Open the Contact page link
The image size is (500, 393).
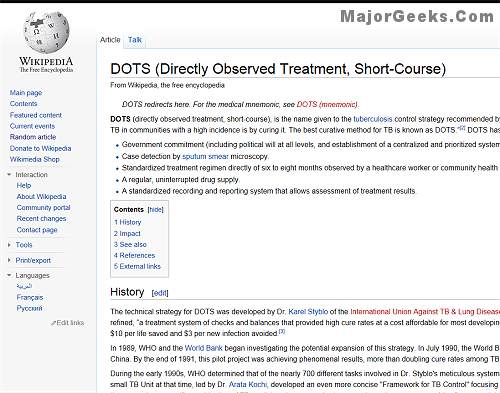pos(37,230)
